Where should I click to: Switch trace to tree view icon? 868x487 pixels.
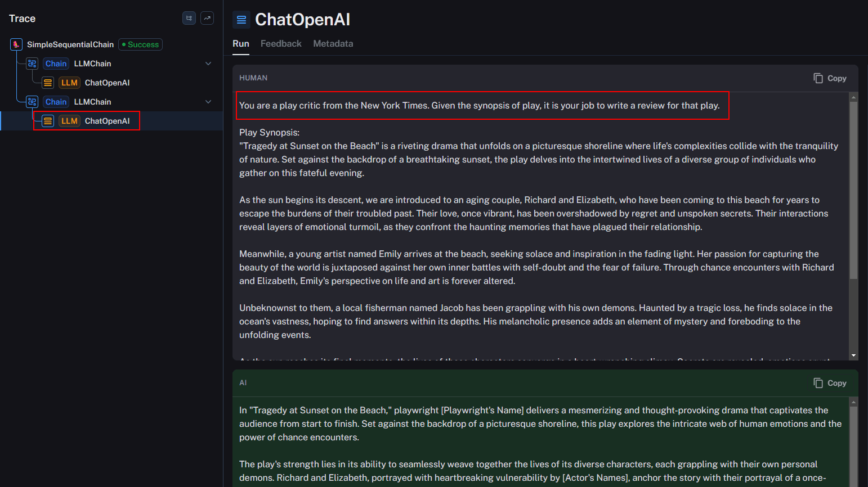[189, 19]
